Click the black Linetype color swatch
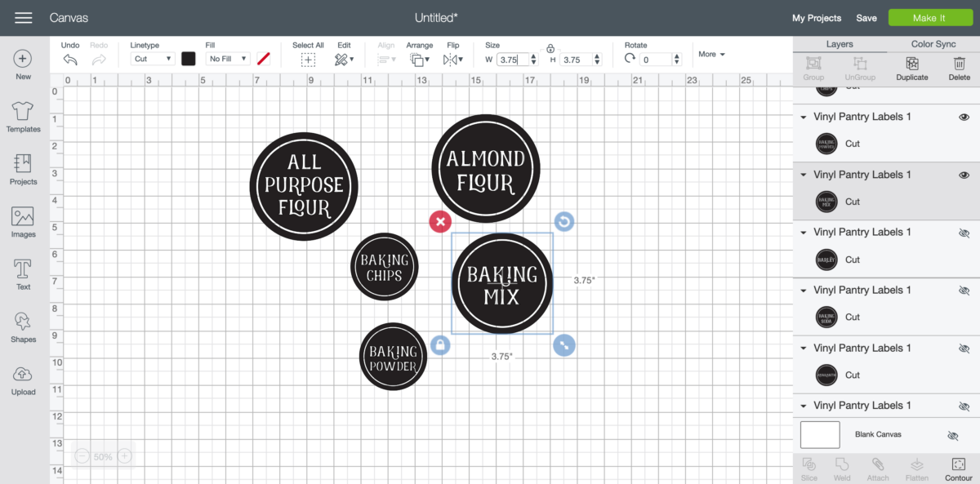This screenshot has height=484, width=980. pos(189,58)
